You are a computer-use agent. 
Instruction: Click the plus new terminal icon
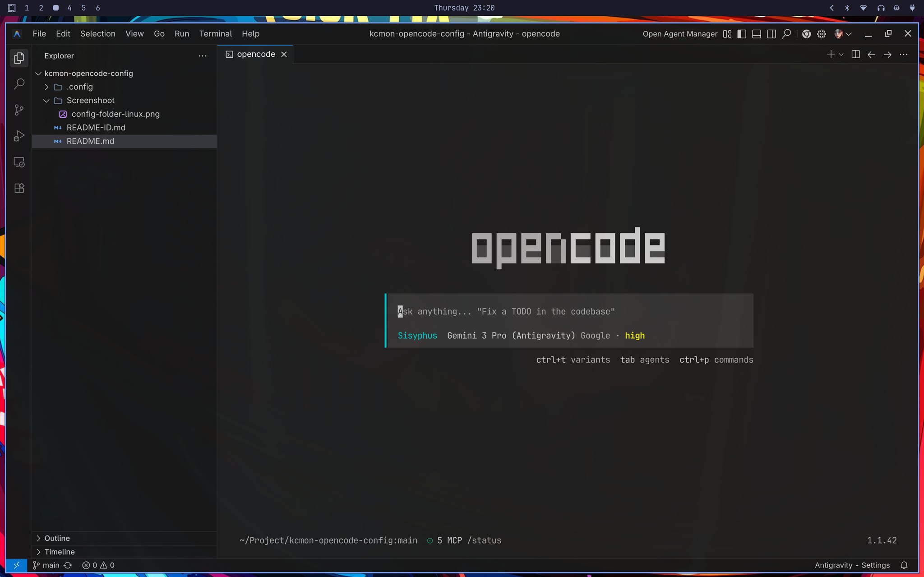coord(831,54)
